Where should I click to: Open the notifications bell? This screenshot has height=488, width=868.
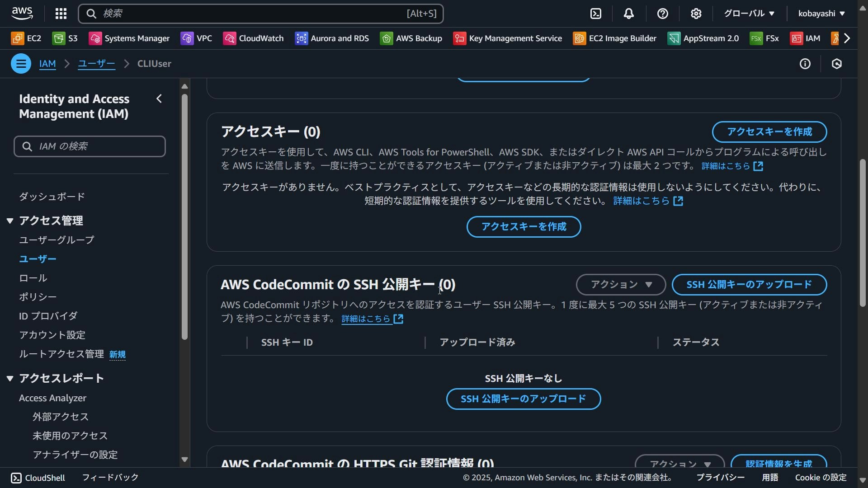tap(629, 14)
